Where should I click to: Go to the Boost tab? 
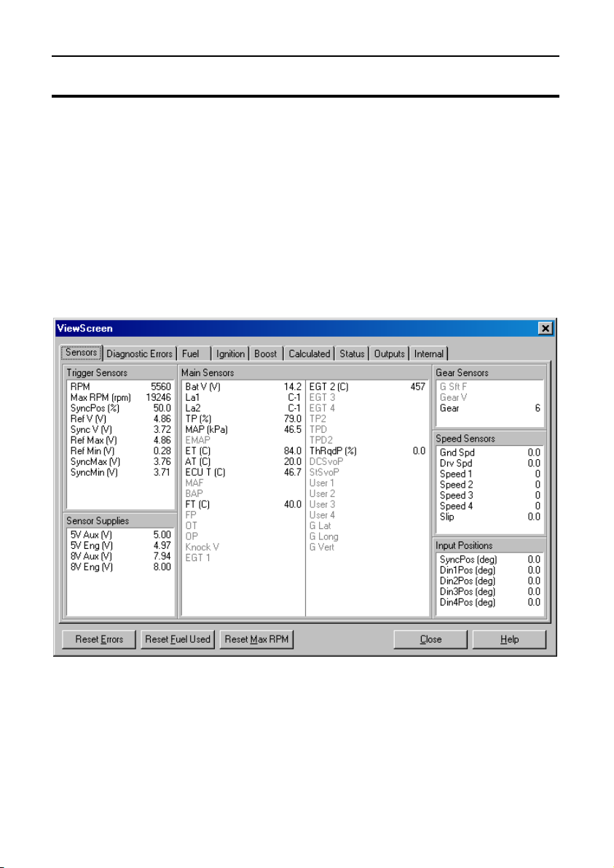pyautogui.click(x=265, y=353)
